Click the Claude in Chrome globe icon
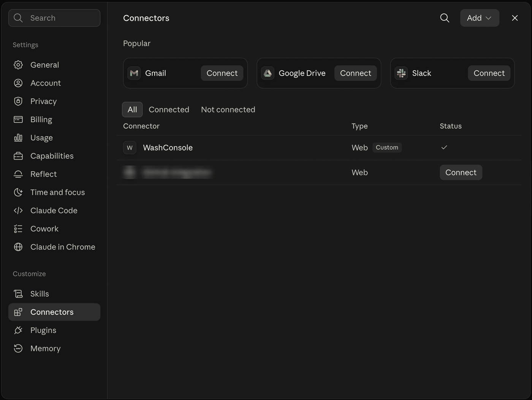The height and width of the screenshot is (400, 532). coord(18,247)
